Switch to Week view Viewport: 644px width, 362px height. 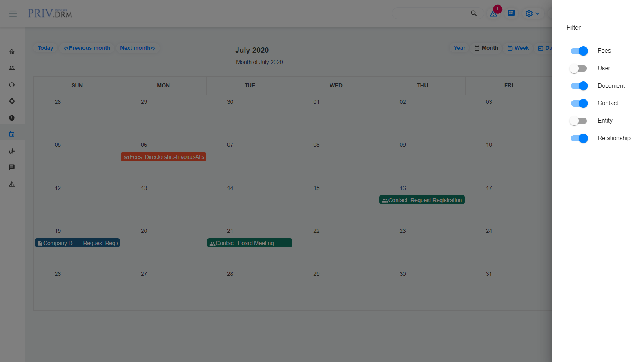(x=518, y=48)
